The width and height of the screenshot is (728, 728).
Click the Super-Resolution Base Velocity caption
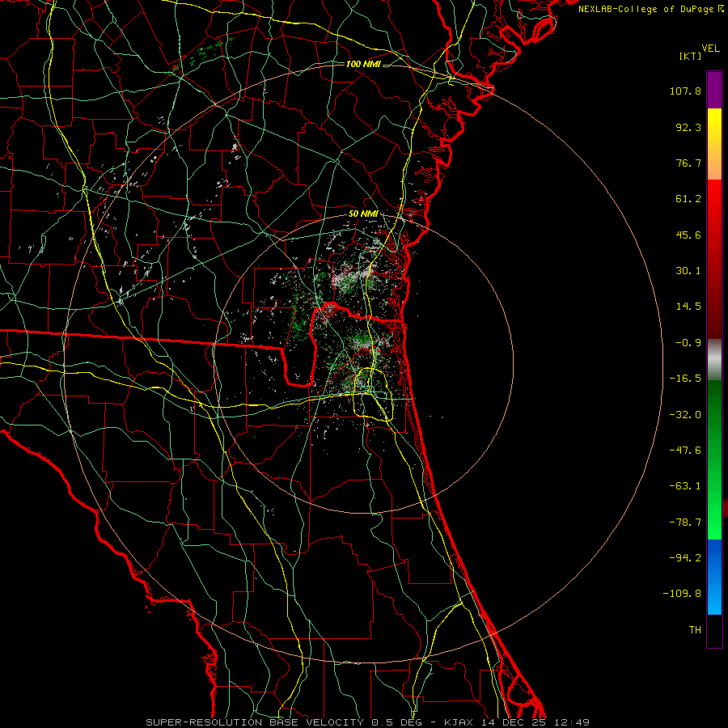(x=368, y=722)
